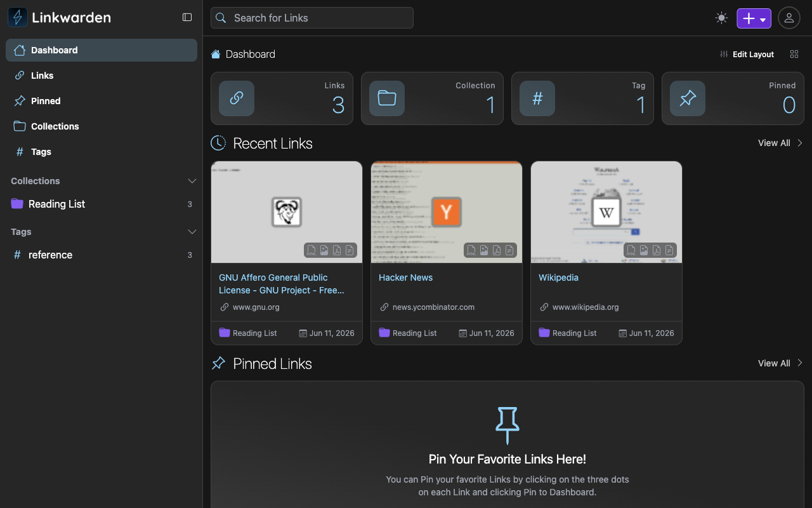Click the www.wikipedia.org URL
Screen dimensions: 812x508
tap(586, 307)
